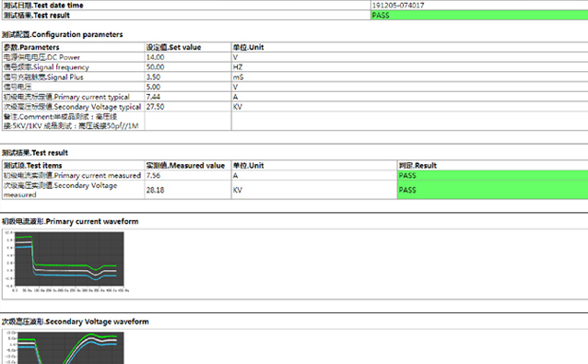Click the Primary current waveform chart
The width and height of the screenshot is (588, 364).
coord(66,262)
